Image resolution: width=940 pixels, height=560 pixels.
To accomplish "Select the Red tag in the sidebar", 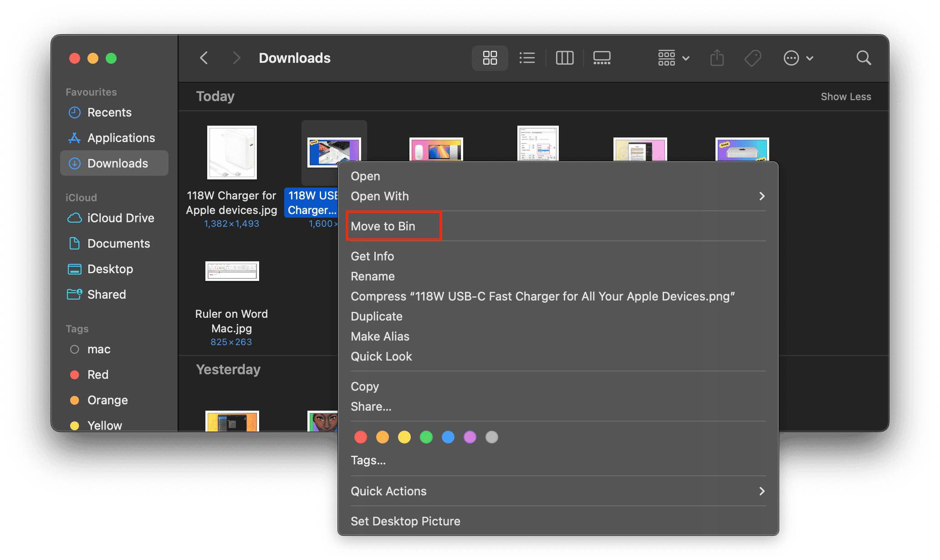I will [97, 375].
